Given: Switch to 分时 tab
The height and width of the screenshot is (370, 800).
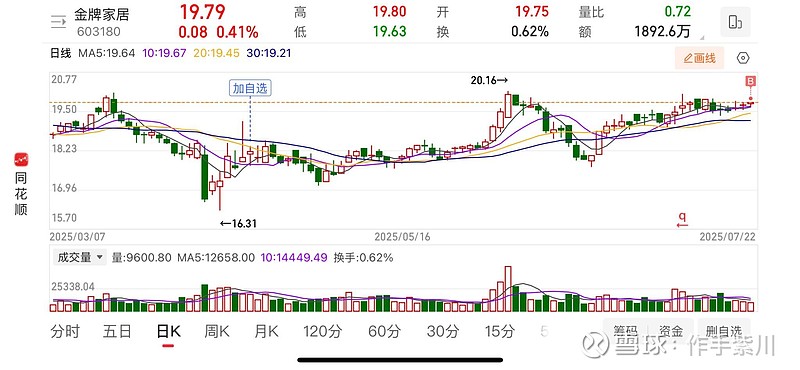Looking at the screenshot, I should coord(65,332).
